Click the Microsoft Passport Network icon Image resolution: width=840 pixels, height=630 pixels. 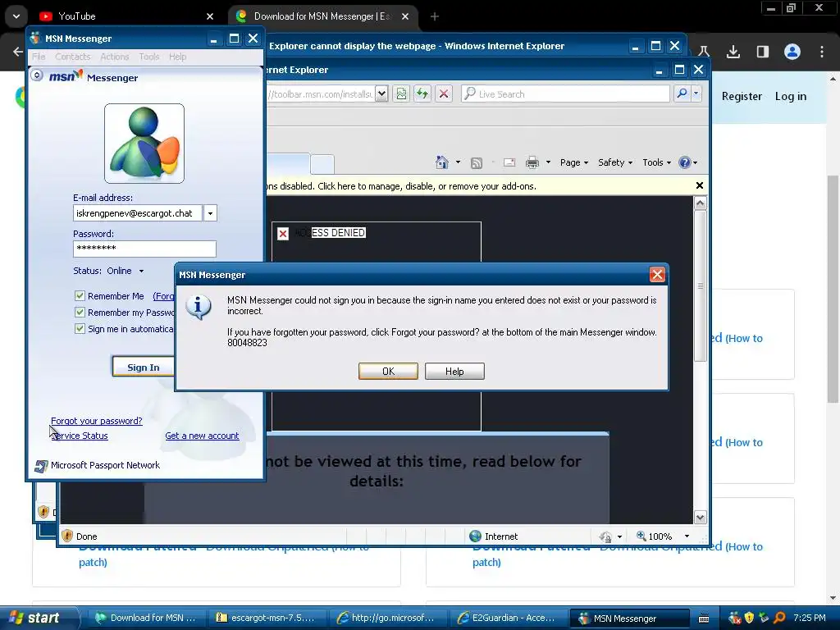tap(41, 466)
